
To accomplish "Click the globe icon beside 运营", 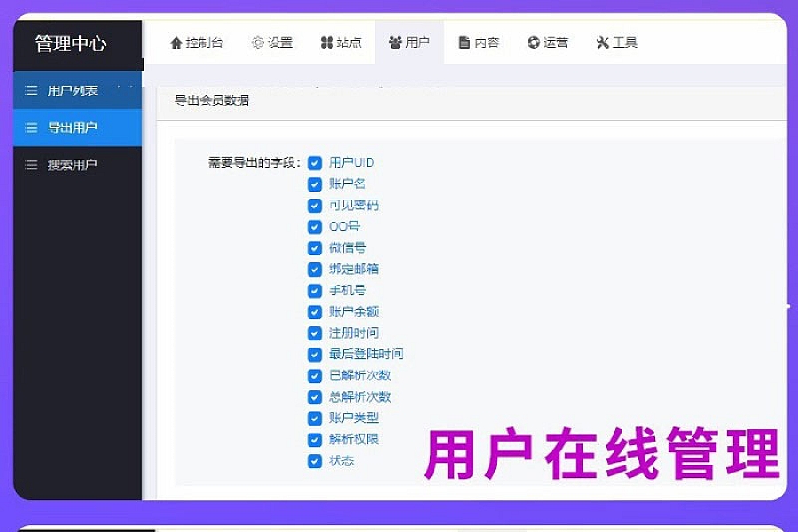I will click(534, 43).
